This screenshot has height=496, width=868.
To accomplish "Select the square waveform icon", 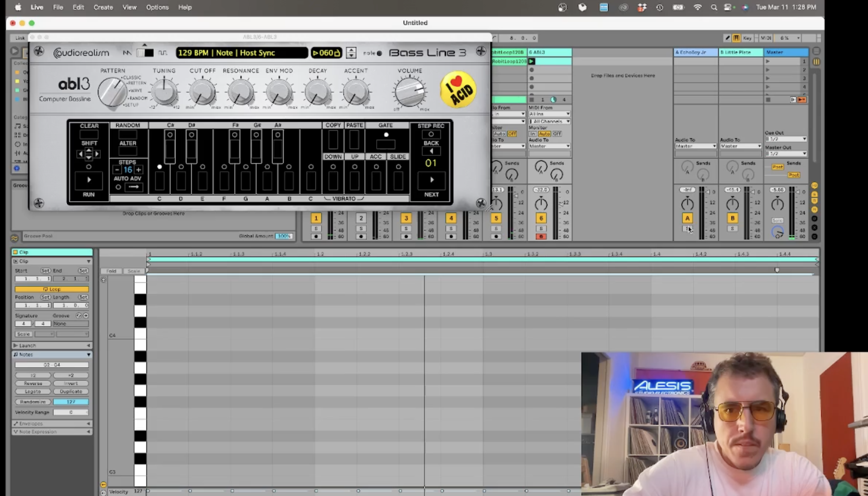I will point(162,53).
